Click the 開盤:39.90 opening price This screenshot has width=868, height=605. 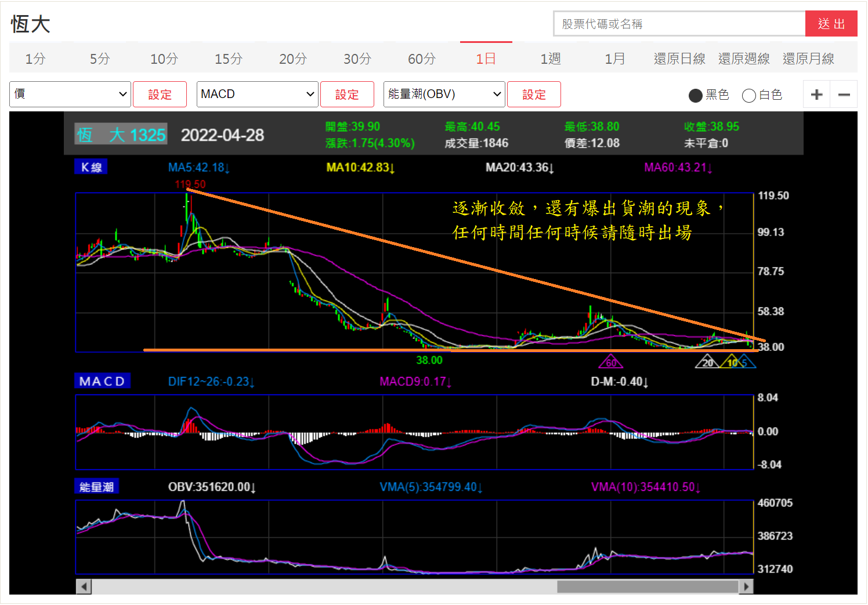pos(353,126)
